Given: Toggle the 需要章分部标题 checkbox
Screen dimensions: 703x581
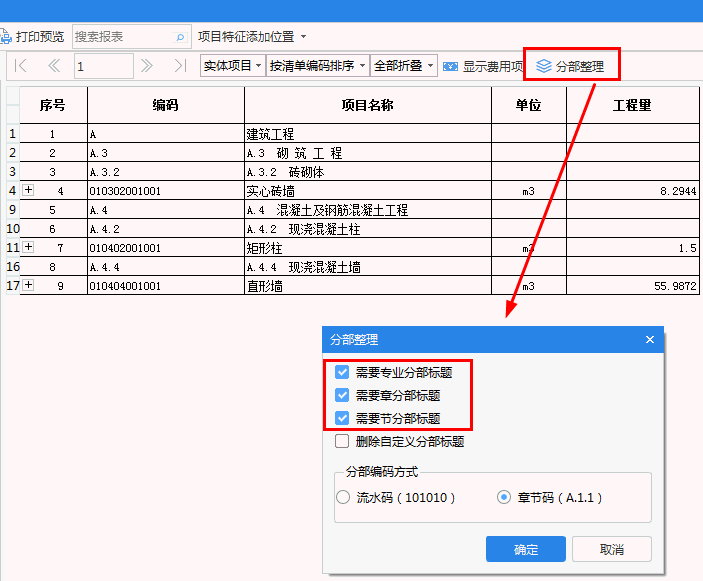Looking at the screenshot, I should click(x=342, y=395).
